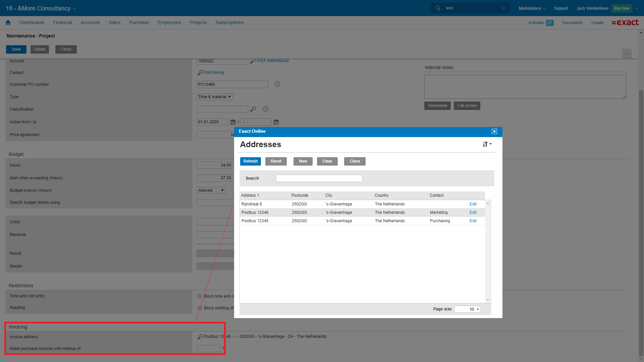
Task: Open Purchasing contact link
Action: 214,72
